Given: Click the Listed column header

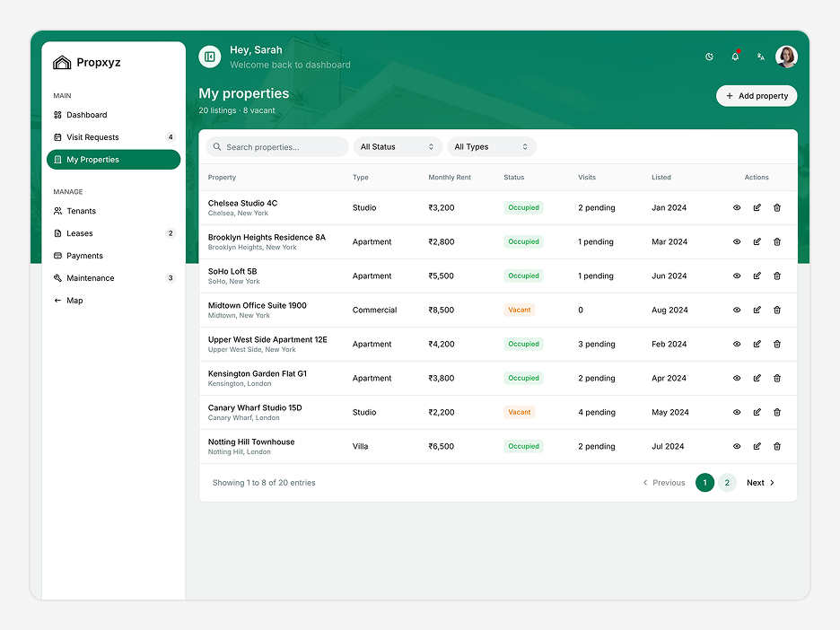Looking at the screenshot, I should [661, 178].
